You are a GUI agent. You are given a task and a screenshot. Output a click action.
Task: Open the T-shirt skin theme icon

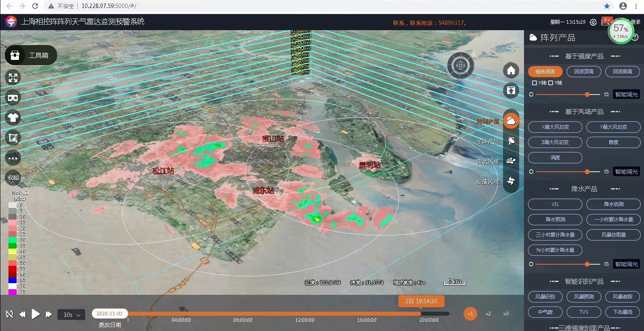pos(13,117)
